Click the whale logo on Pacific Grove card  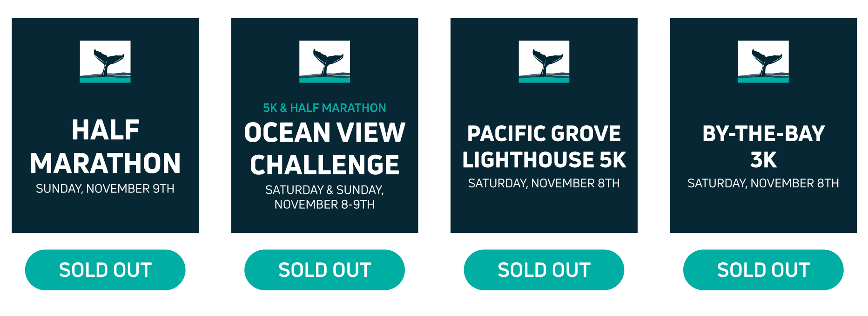pos(544,62)
